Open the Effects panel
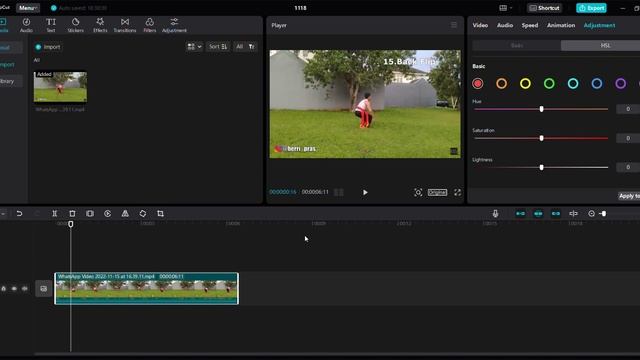The image size is (640, 360). click(100, 25)
